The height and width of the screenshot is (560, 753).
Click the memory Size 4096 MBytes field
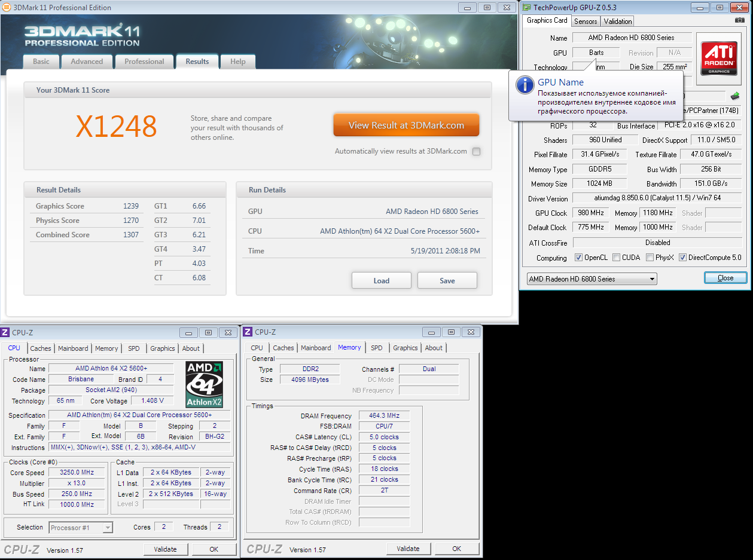click(x=309, y=380)
